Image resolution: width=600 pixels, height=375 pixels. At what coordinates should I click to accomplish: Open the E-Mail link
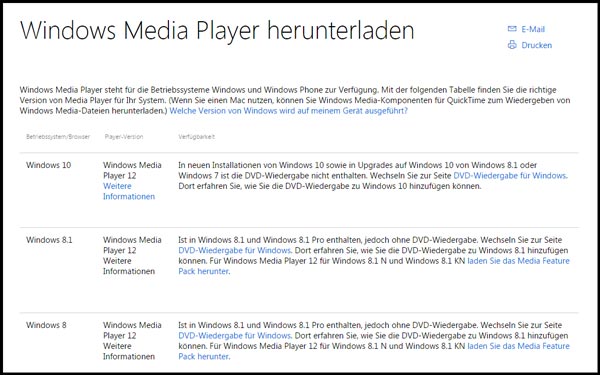533,29
